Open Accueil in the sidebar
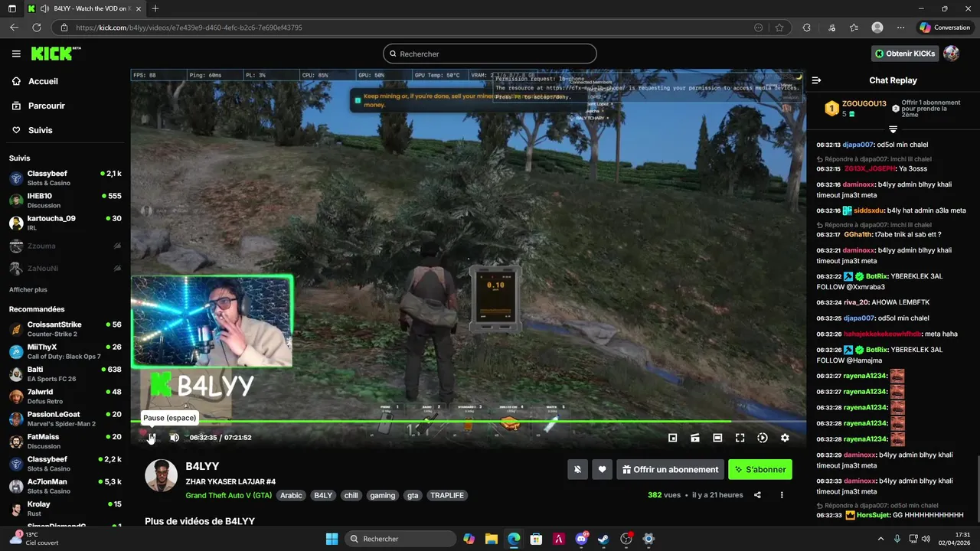Screen dimensions: 980x551 click(43, 81)
